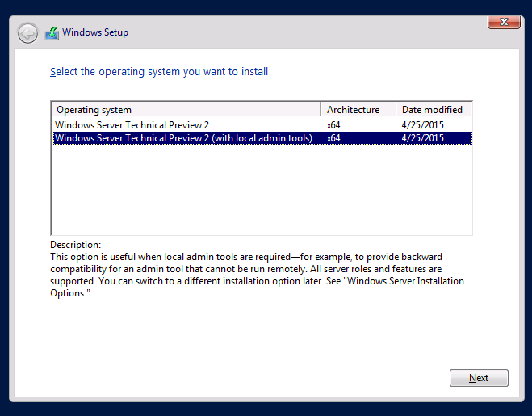
Task: Click the Windows Setup title text
Action: coord(95,32)
